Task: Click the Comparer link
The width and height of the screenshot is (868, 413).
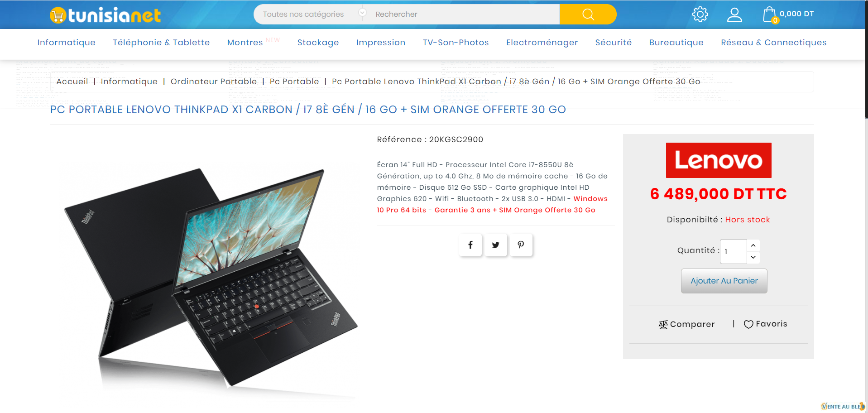Action: click(x=687, y=324)
